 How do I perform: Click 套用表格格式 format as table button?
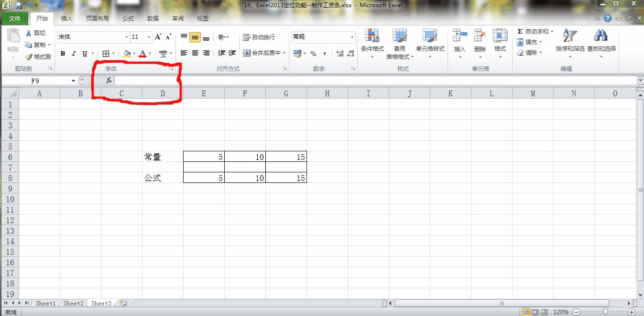pos(400,44)
